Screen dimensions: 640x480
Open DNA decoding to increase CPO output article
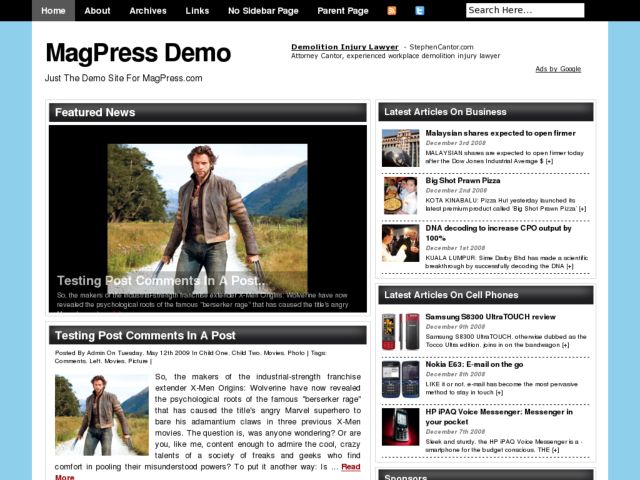(x=498, y=233)
